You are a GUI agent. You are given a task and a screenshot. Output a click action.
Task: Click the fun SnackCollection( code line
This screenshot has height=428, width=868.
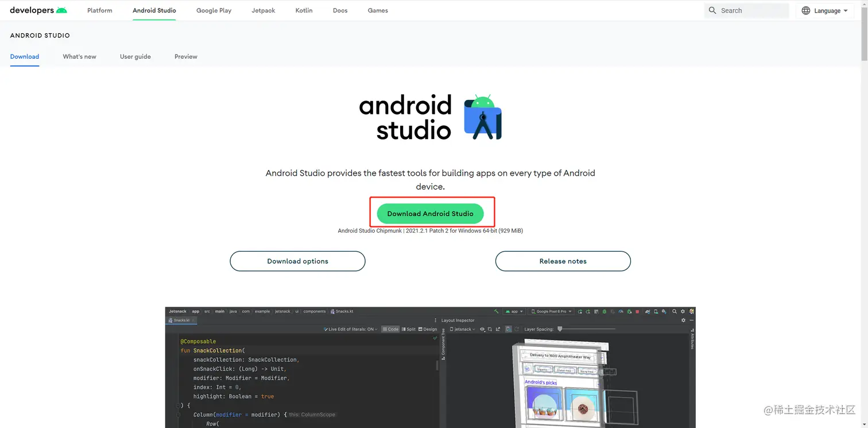click(212, 350)
